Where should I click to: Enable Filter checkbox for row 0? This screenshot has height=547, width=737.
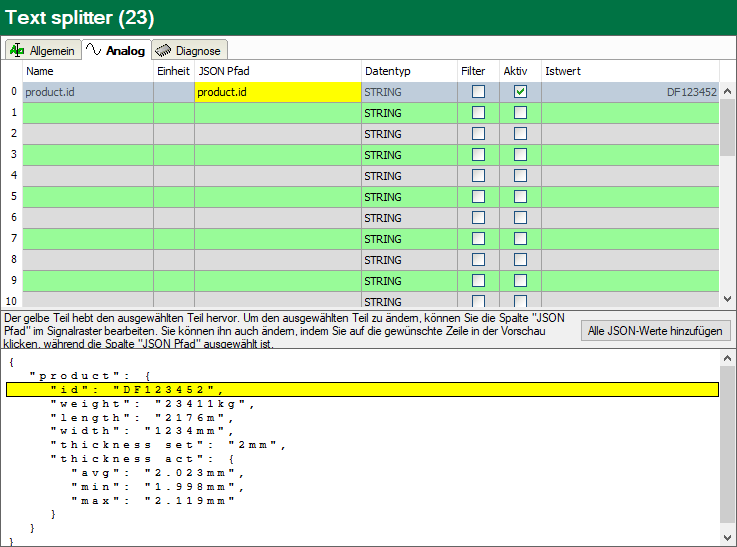click(x=478, y=92)
